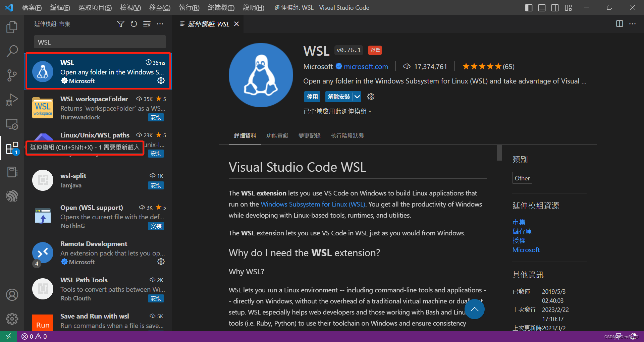
Task: Open Windows Subsystem for Linux (WSL) link
Action: pyautogui.click(x=313, y=204)
